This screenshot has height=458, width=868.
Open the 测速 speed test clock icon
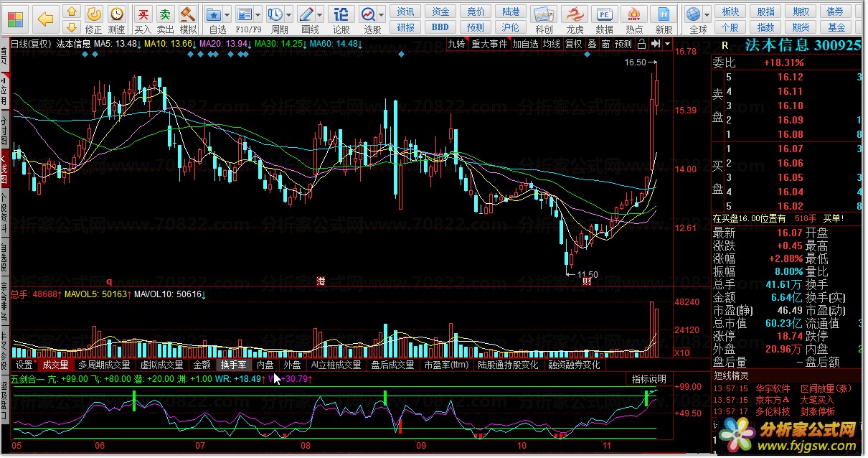(x=116, y=19)
